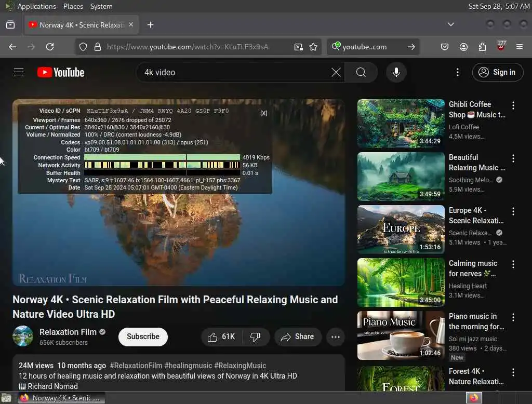Click Firefox workspace icon in bottom panel
This screenshot has height=404, width=532.
(x=474, y=398)
